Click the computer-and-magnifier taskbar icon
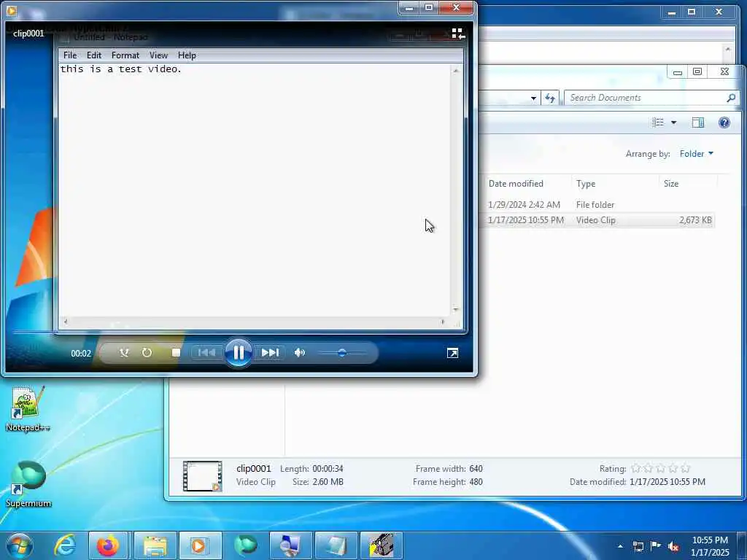The image size is (747, 560). [290, 545]
